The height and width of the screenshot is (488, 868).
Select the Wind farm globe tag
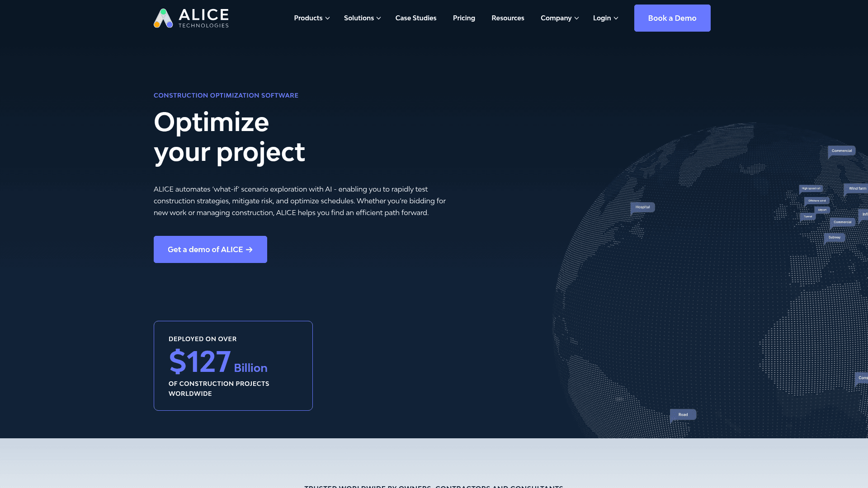(857, 188)
